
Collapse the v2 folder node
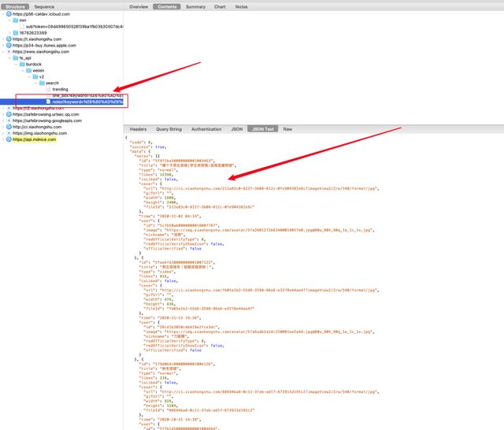point(30,76)
